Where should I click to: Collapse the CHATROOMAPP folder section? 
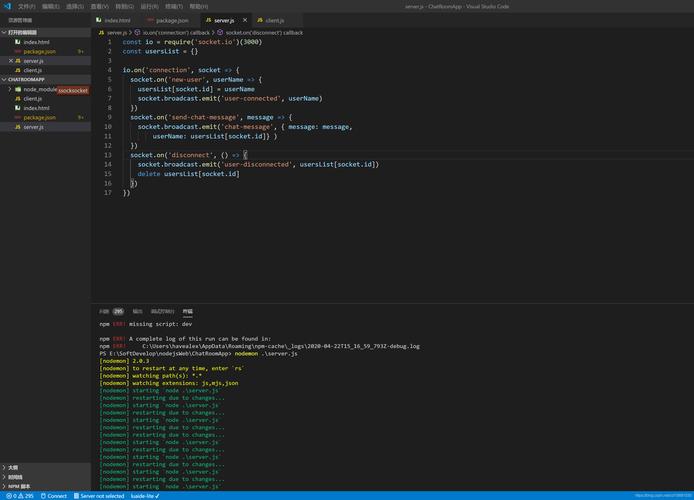[45, 80]
